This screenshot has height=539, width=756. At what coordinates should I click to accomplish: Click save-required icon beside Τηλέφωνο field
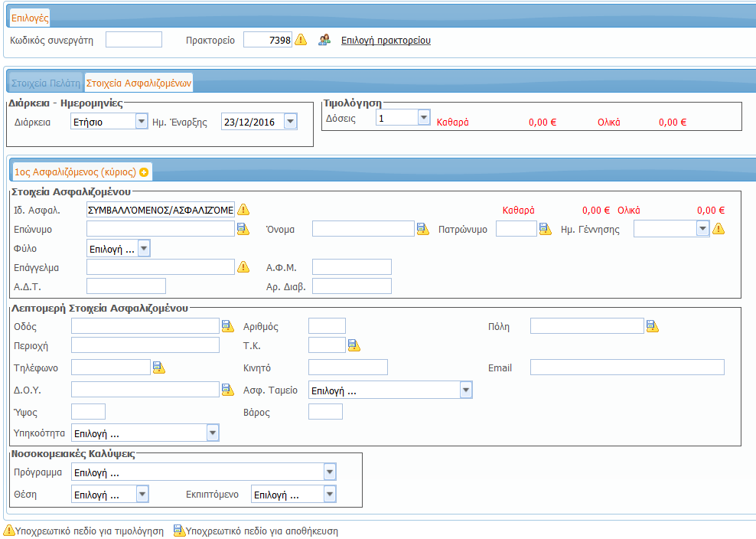click(158, 367)
